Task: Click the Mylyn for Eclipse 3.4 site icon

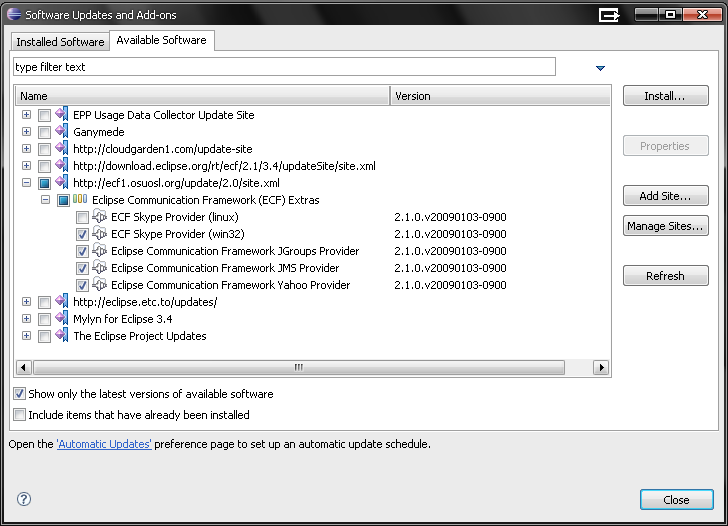Action: click(x=62, y=318)
